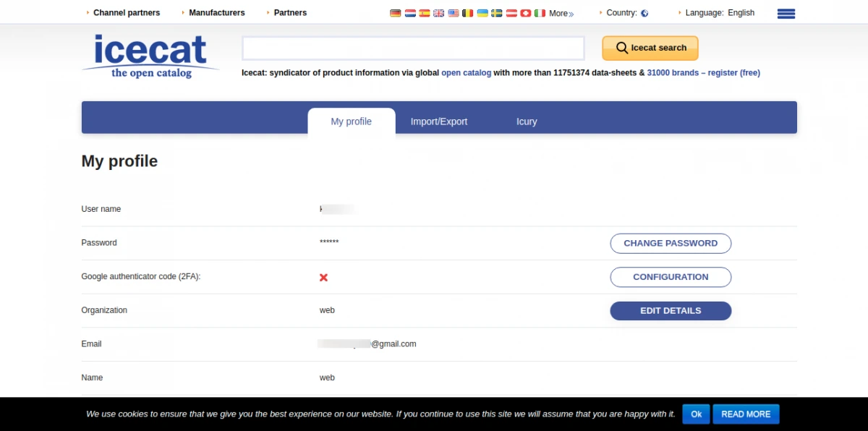Screen dimensions: 868x431
Task: Select the Swedish flag icon
Action: click(496, 13)
